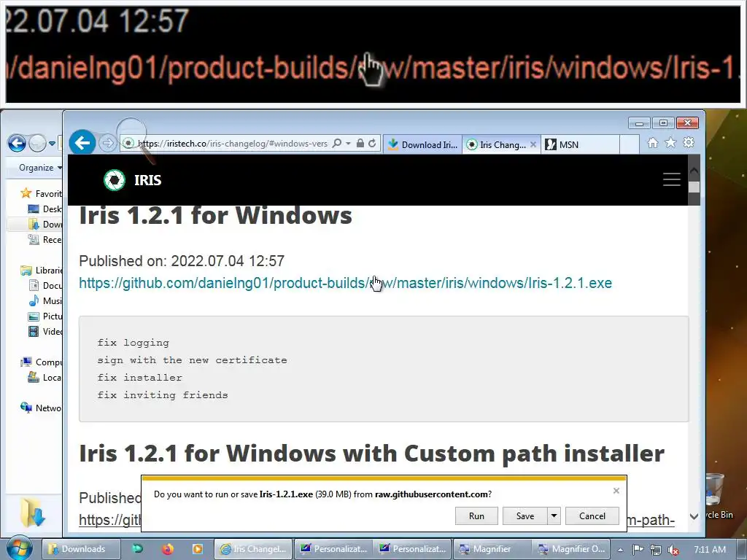This screenshot has height=560, width=747.
Task: Open the Tools gear menu
Action: click(689, 142)
